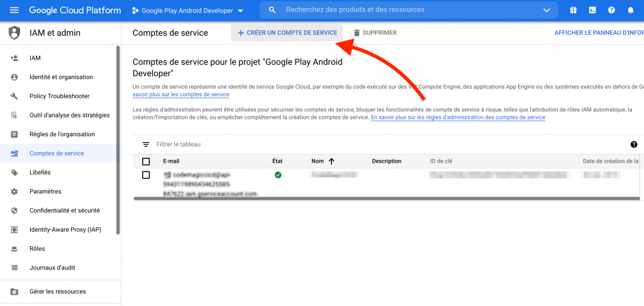Open the notifications bell
This screenshot has height=306, width=644.
tap(631, 10)
